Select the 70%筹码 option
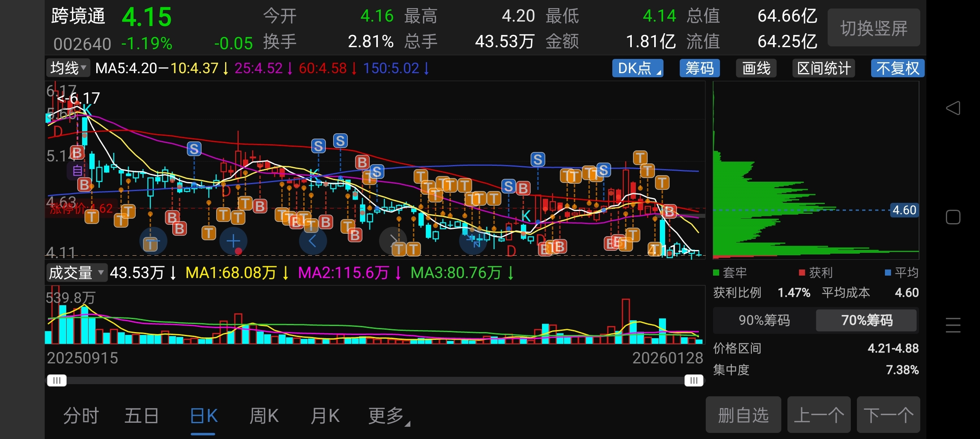The image size is (980, 439). [x=867, y=320]
